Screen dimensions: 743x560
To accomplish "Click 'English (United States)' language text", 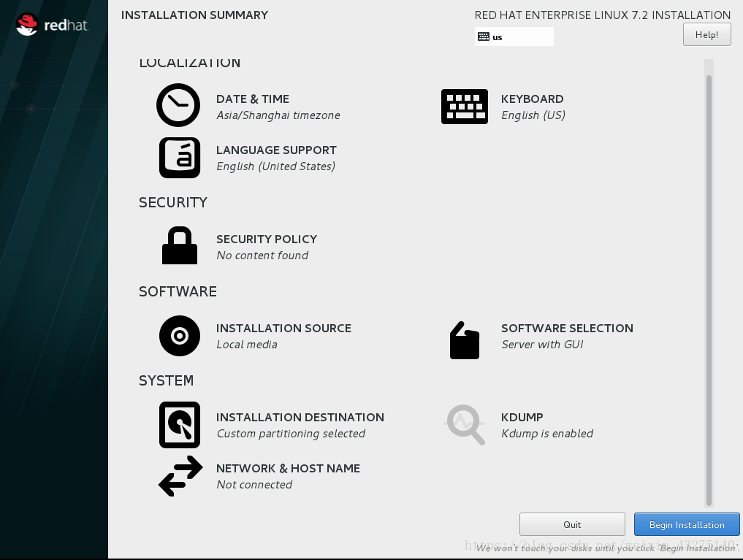I will 275,166.
